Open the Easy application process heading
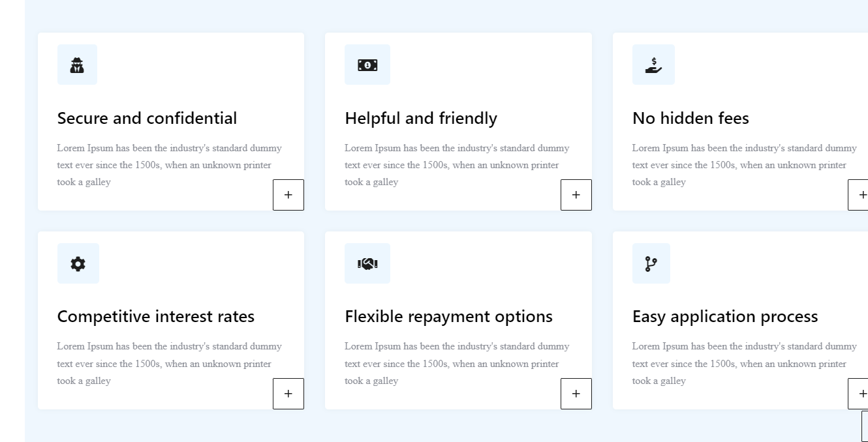The height and width of the screenshot is (442, 868). (725, 316)
